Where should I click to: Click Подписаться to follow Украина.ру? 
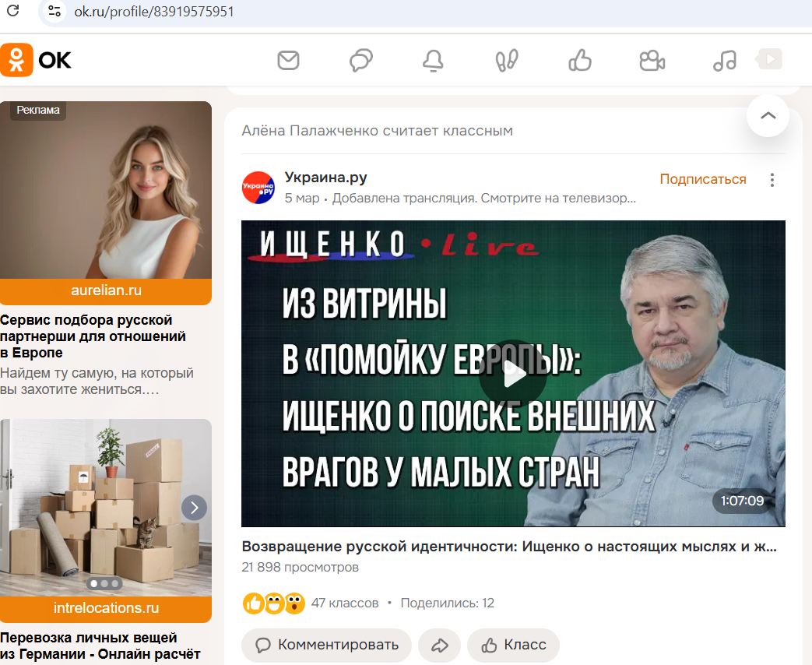pos(703,179)
